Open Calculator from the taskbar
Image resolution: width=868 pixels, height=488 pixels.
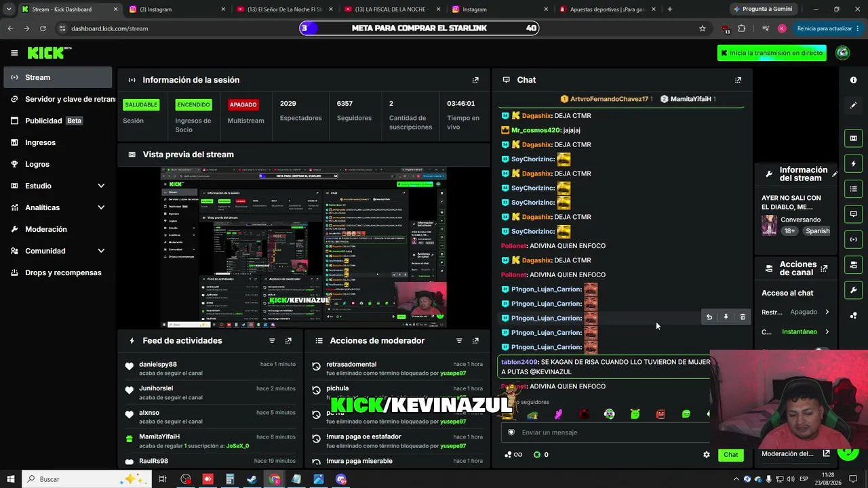click(229, 479)
